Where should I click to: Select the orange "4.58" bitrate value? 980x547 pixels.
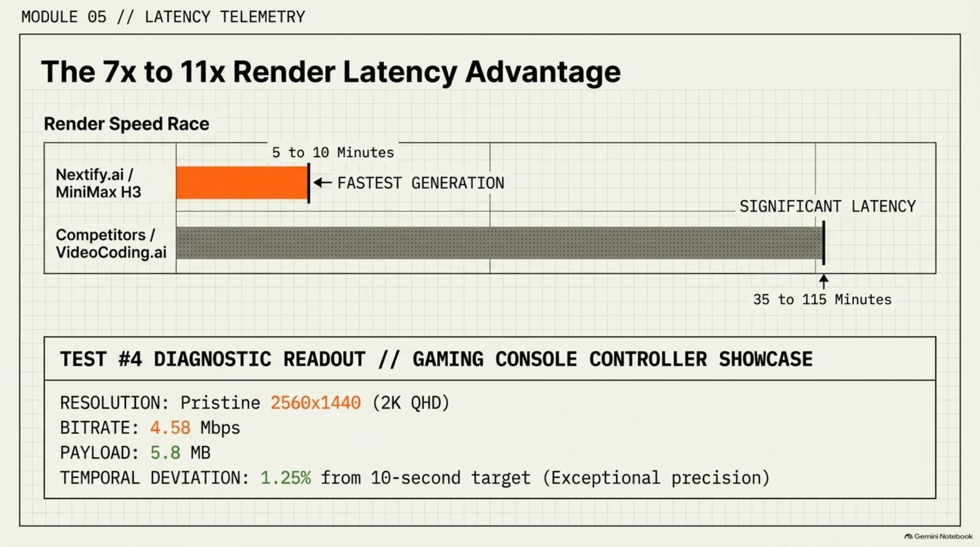pyautogui.click(x=170, y=428)
